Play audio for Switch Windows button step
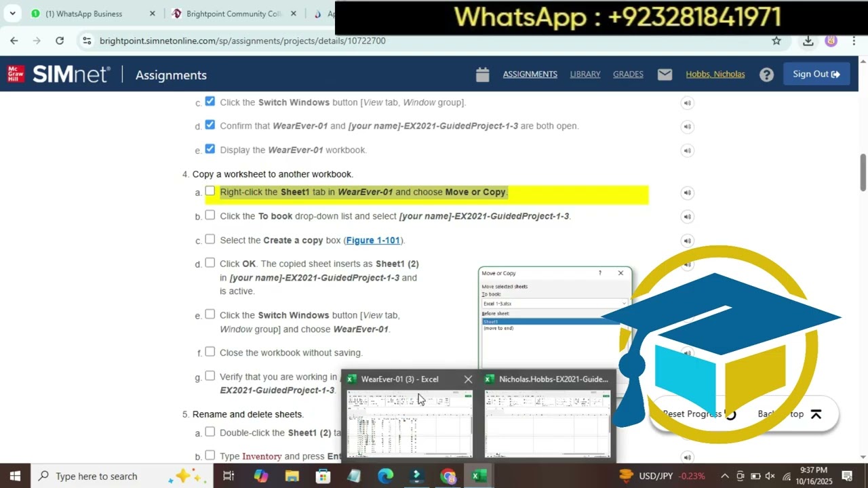Image resolution: width=868 pixels, height=488 pixels. pyautogui.click(x=687, y=103)
